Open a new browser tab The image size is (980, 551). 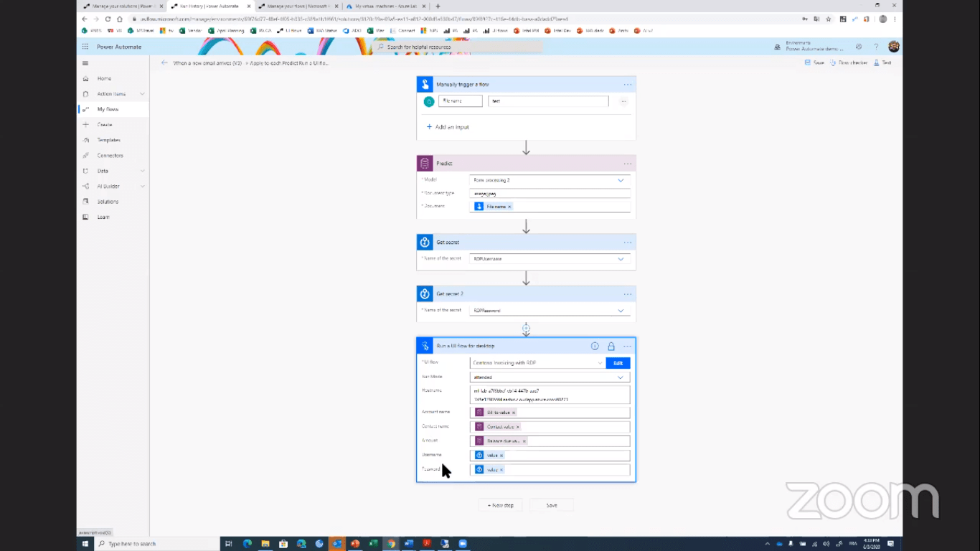pyautogui.click(x=438, y=6)
